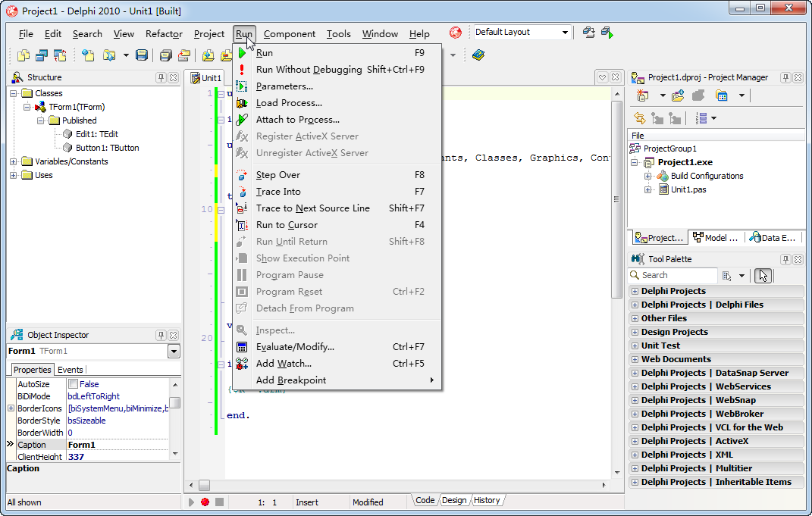Click the numbered list Sort icon in Project Manager
The image size is (812, 516).
(701, 118)
